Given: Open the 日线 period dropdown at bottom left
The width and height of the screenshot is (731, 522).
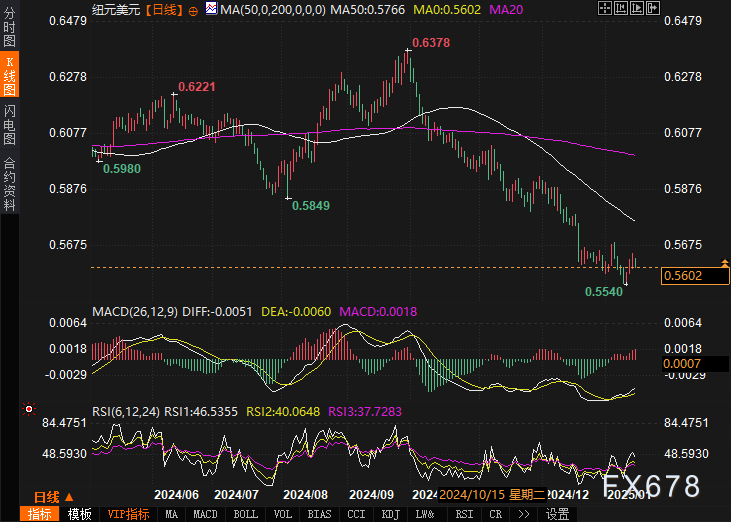Looking at the screenshot, I should point(54,497).
